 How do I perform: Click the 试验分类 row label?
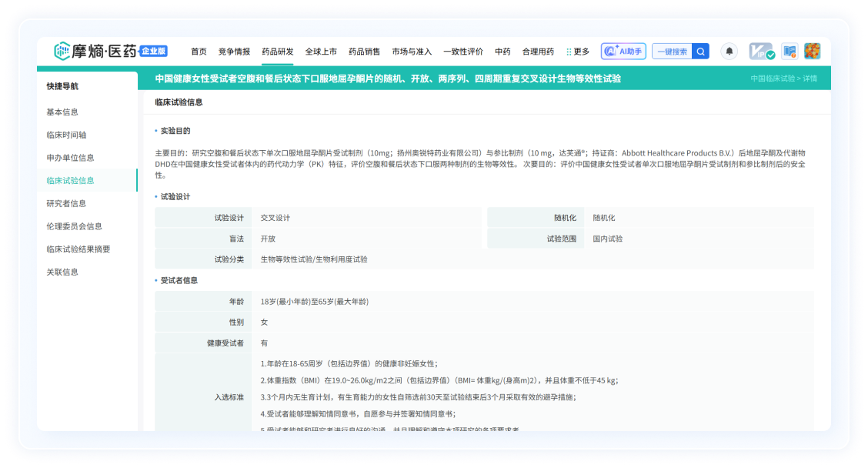(229, 259)
